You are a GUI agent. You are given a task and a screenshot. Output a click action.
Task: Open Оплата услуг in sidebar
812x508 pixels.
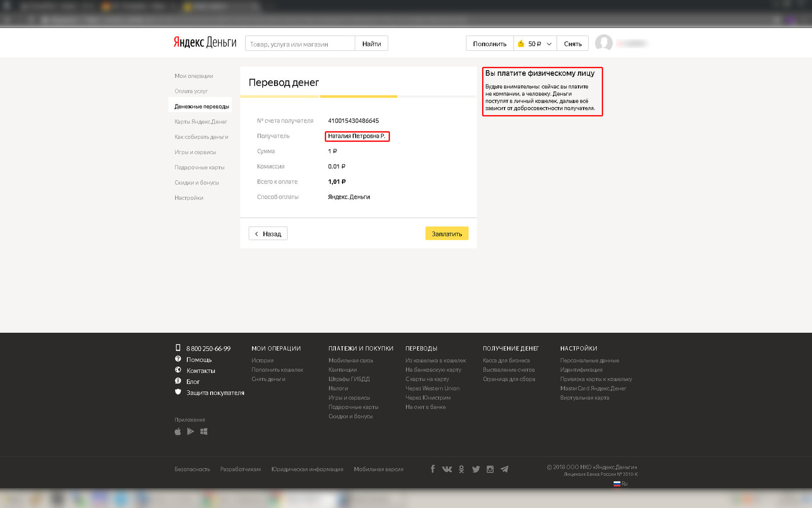pyautogui.click(x=191, y=91)
